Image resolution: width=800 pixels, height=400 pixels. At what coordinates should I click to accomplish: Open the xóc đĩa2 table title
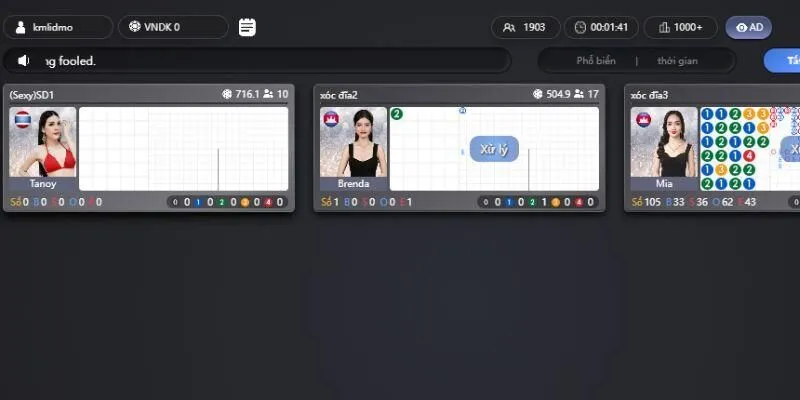339,95
